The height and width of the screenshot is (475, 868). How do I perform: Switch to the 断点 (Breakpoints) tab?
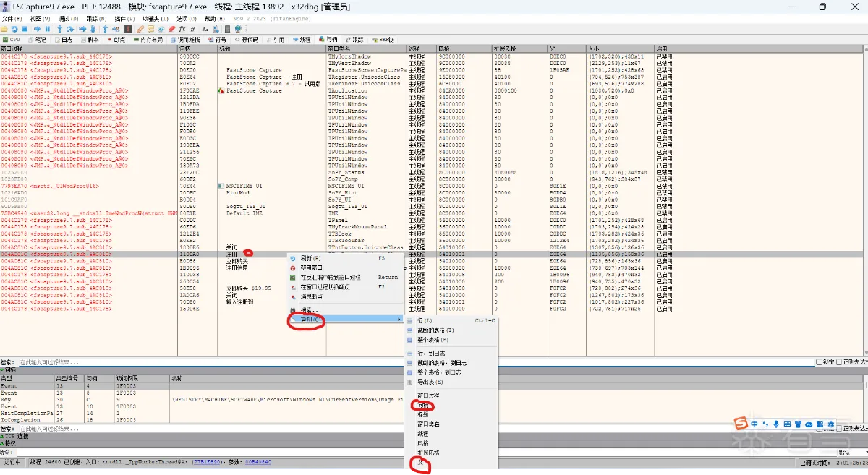click(116, 39)
